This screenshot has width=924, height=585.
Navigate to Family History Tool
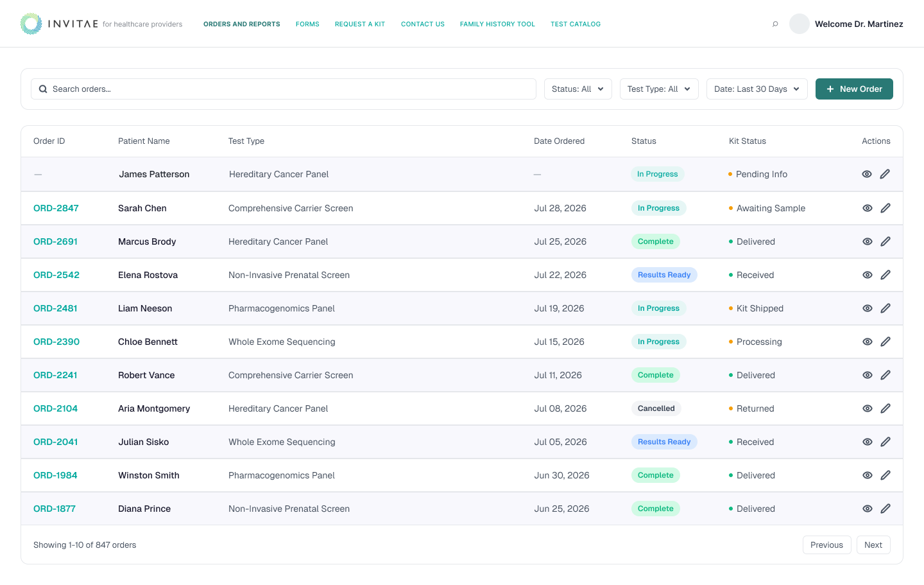[x=497, y=24]
